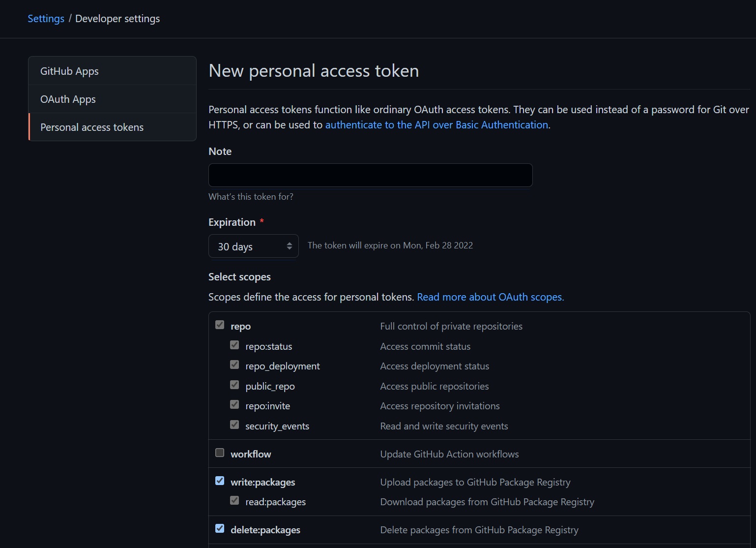Viewport: 756px width, 548px height.
Task: Open the OAuth Apps section
Action: point(68,99)
